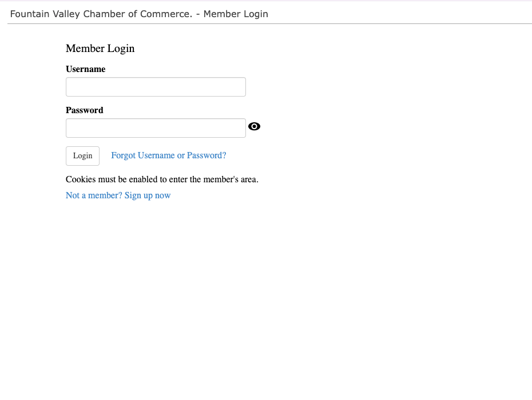Focus the Password input field

click(156, 128)
